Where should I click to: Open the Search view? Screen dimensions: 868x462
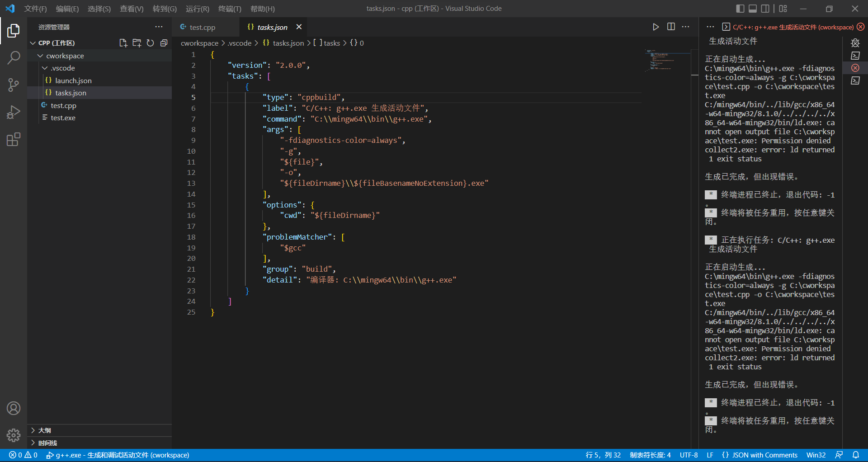pos(14,57)
